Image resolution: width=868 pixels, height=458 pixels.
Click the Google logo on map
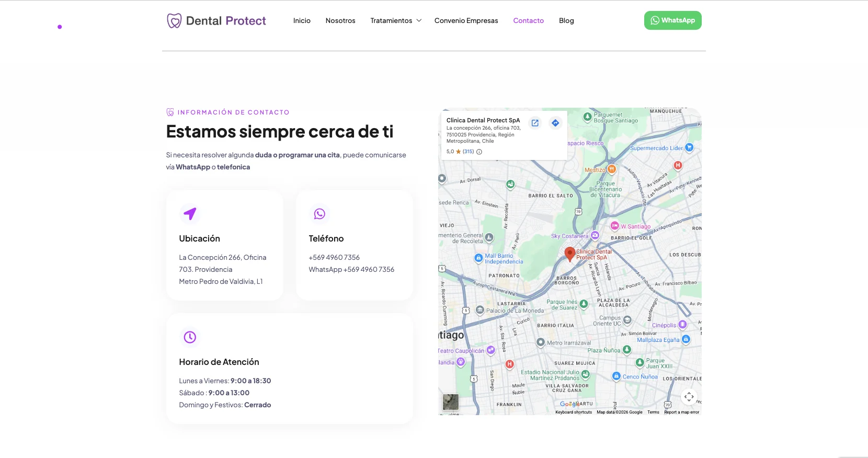coord(569,404)
